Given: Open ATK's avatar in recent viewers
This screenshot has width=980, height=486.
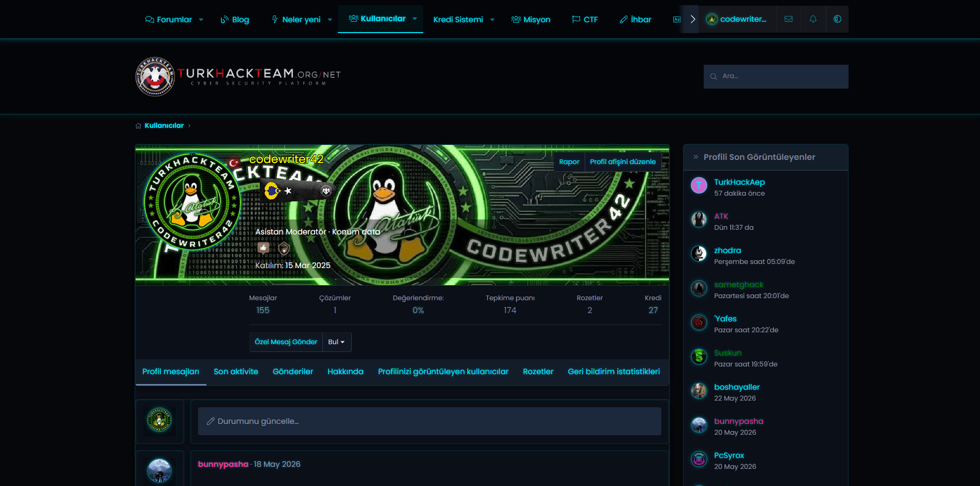Looking at the screenshot, I should [x=699, y=219].
